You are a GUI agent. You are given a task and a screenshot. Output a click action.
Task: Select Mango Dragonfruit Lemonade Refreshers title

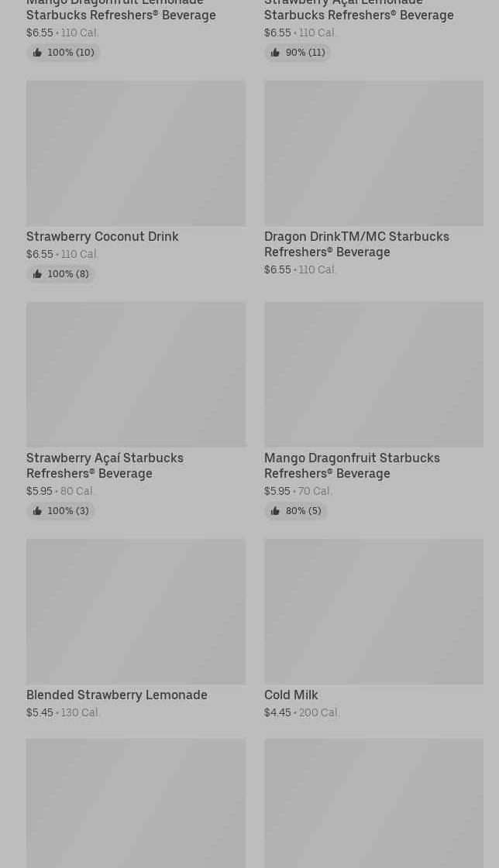pyautogui.click(x=121, y=10)
